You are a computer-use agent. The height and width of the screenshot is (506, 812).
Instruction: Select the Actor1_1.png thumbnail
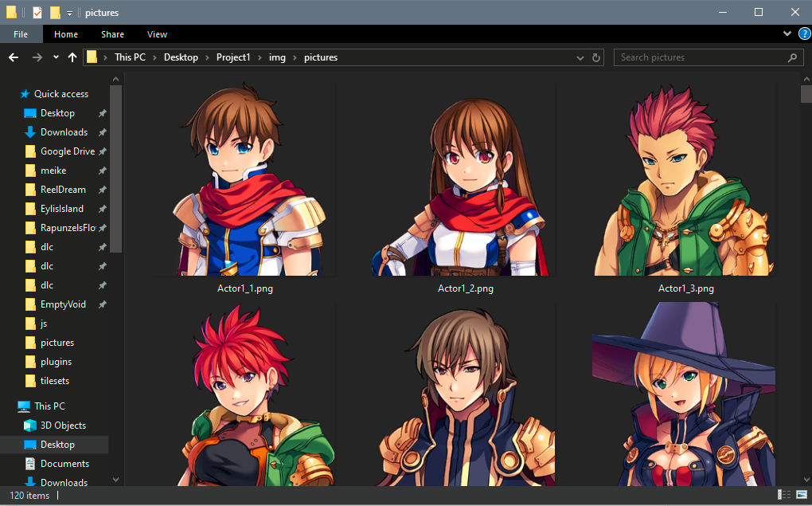[245, 179]
